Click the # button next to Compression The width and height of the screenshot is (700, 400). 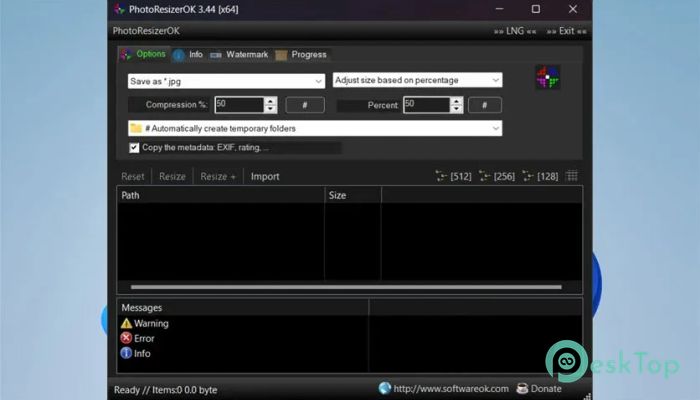[x=305, y=105]
